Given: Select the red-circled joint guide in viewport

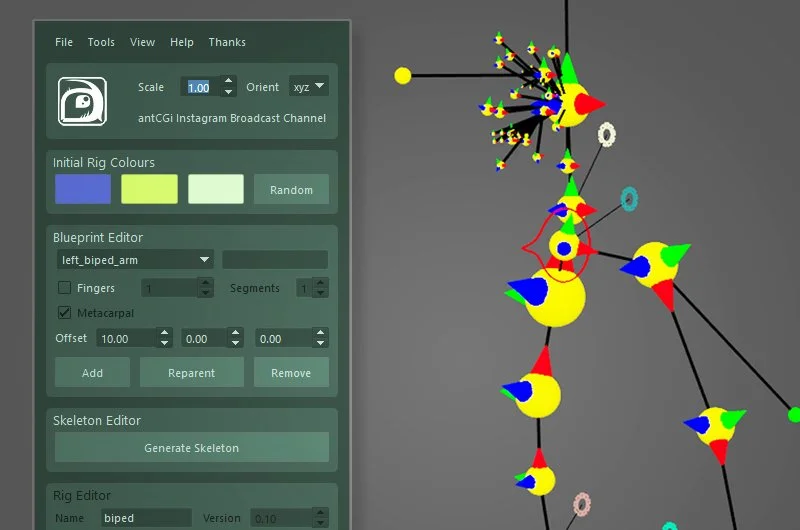Looking at the screenshot, I should click(x=564, y=247).
